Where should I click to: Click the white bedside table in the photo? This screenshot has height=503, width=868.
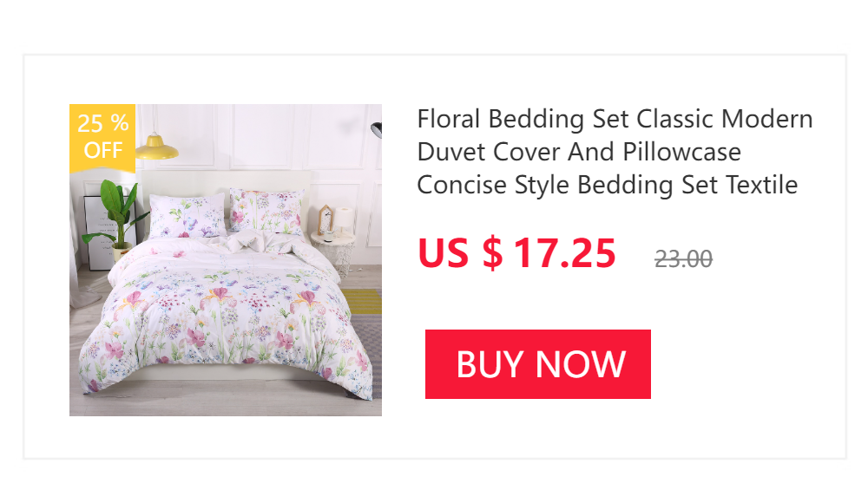(334, 251)
